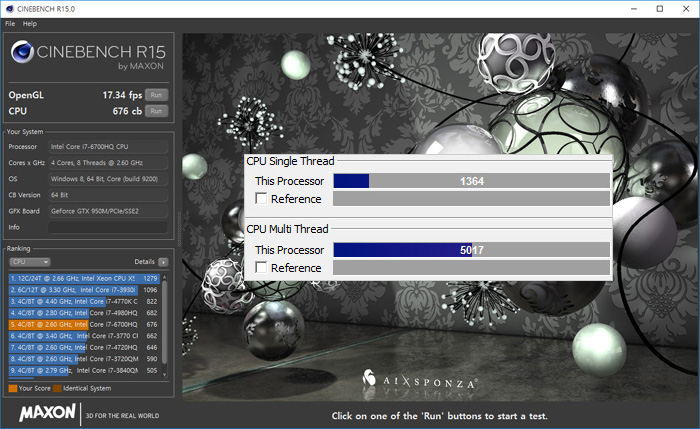Screen dimensions: 700x429
Task: Select ranking row Core i7-4720HQ 646
Action: click(84, 347)
